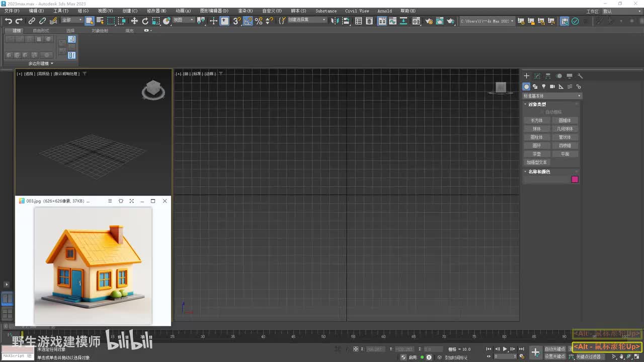Click the Link selection chain icon

point(32,21)
